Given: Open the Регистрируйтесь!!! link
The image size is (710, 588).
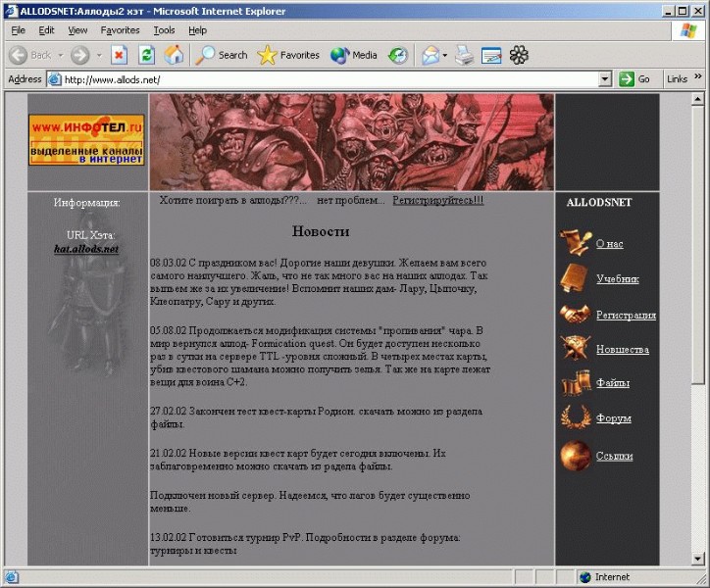Looking at the screenshot, I should click(437, 200).
